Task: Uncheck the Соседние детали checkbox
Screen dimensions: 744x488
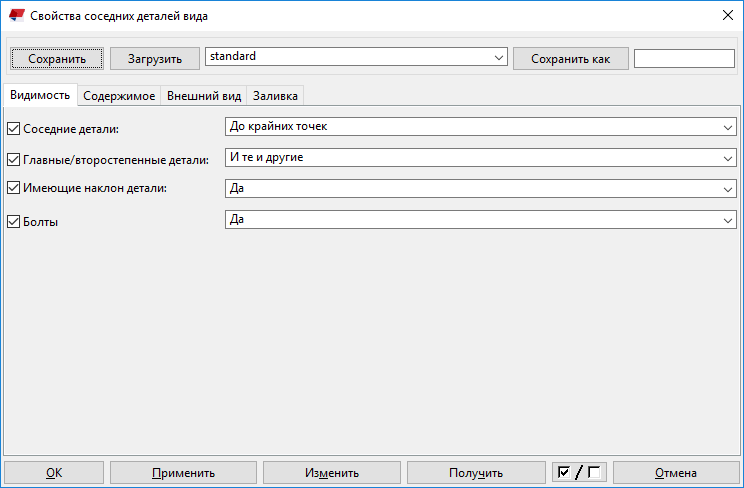Action: click(x=14, y=128)
